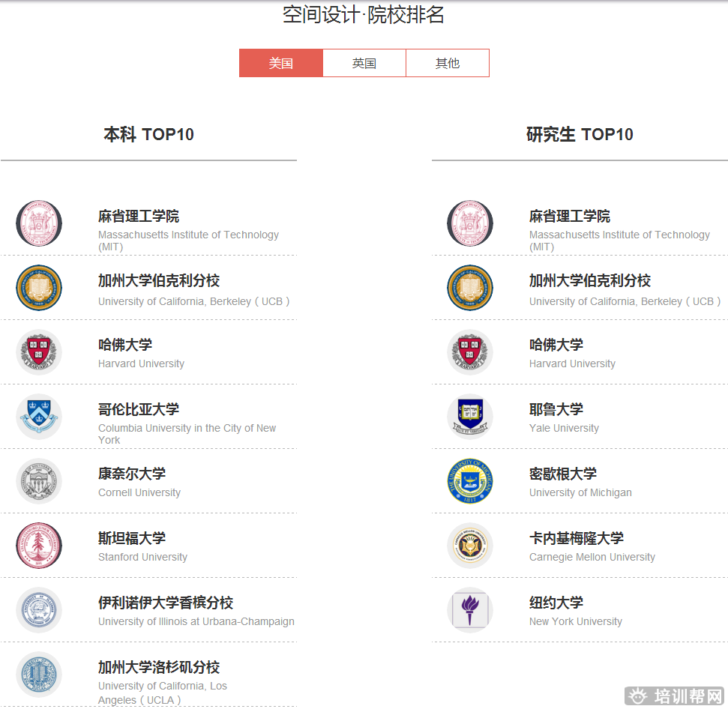Screen dimensions: 728x709
Task: Click 'Carnegie Mellon University' English name
Action: 592,558
